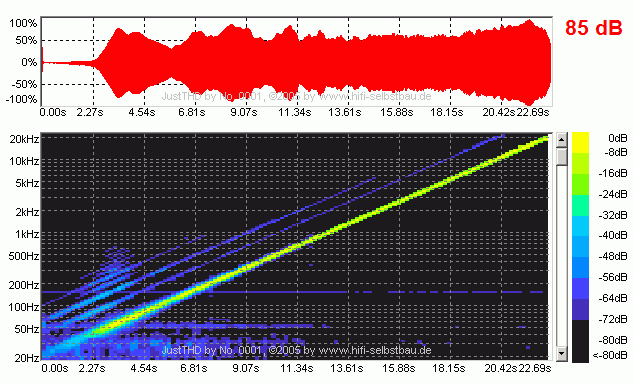Click the '-8dB' legend label
This screenshot has height=383, width=634.
tap(615, 152)
